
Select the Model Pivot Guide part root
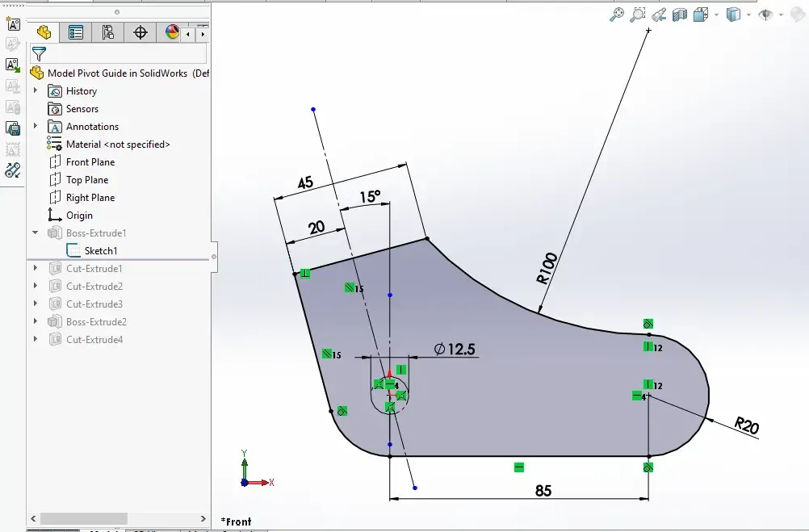pyautogui.click(x=119, y=73)
